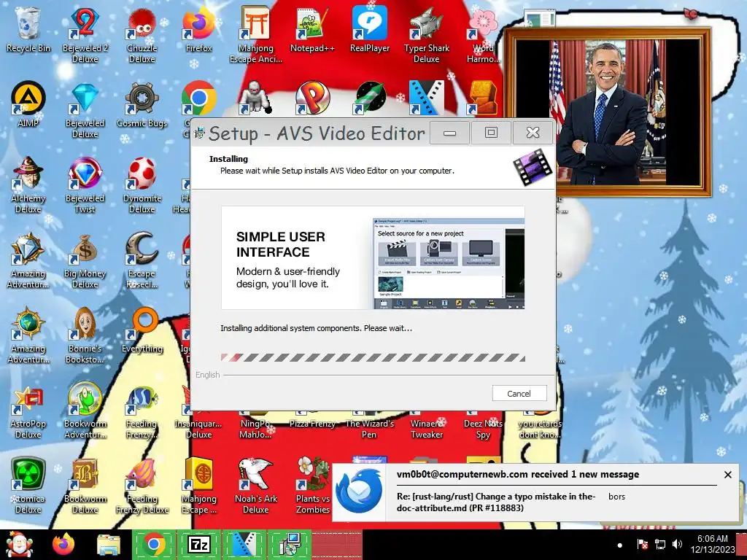This screenshot has width=747, height=560.
Task: Click the installation progress bar
Action: coord(373,357)
